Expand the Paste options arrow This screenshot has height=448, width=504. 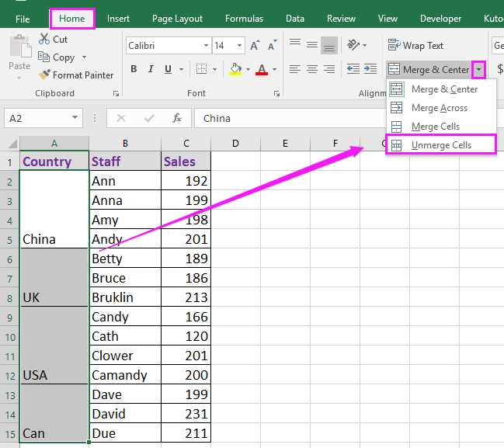coord(19,78)
